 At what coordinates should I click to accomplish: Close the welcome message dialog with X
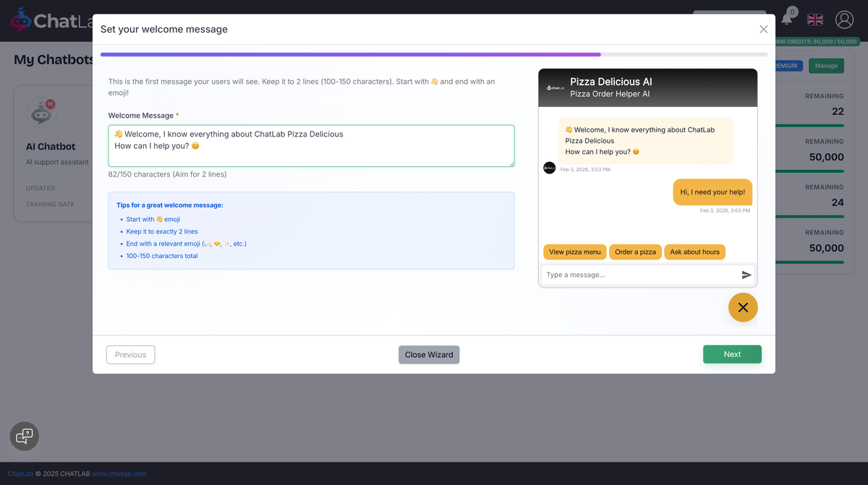point(763,29)
